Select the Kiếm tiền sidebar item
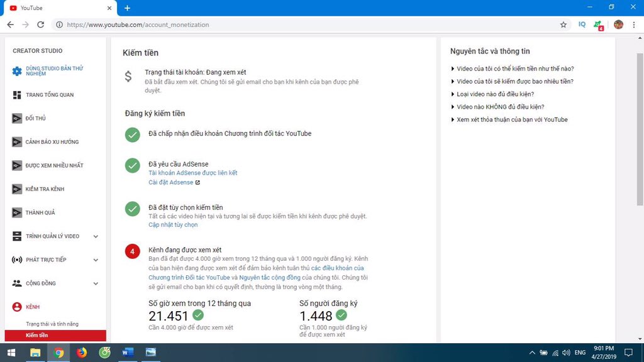Image resolution: width=644 pixels, height=362 pixels. [55, 336]
